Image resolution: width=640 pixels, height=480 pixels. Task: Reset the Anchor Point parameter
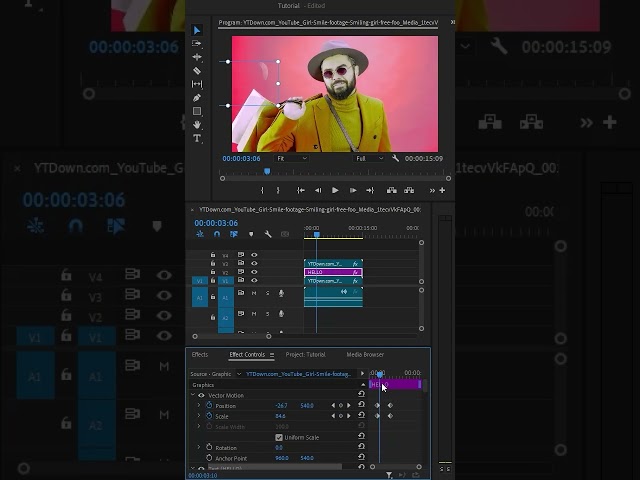click(361, 458)
